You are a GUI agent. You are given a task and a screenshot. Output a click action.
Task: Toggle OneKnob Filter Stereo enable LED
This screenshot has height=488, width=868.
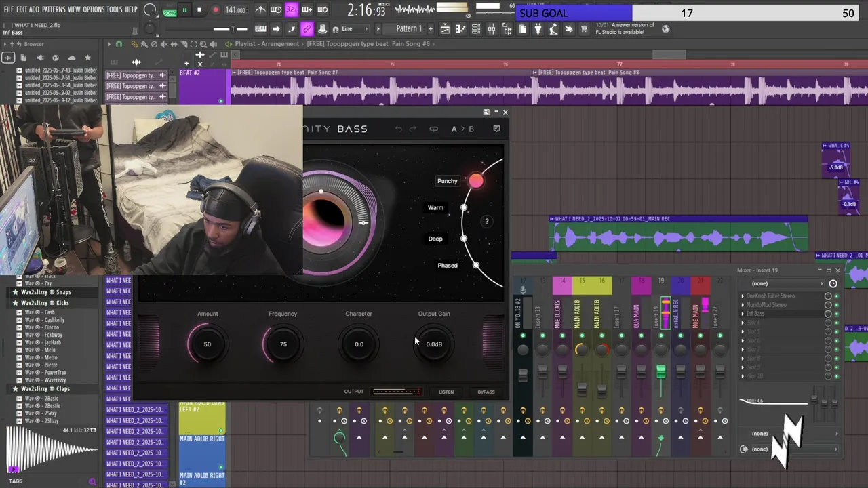pyautogui.click(x=836, y=296)
